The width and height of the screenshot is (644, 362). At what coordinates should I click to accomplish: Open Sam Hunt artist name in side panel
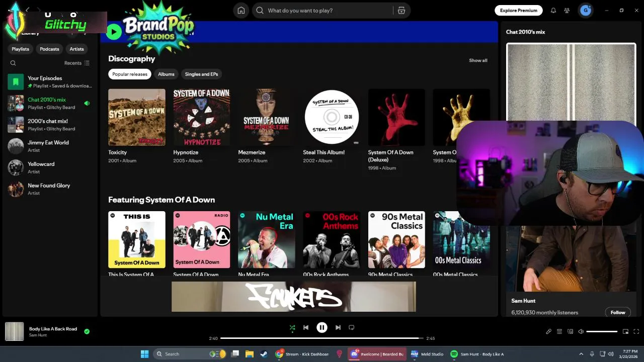(523, 301)
